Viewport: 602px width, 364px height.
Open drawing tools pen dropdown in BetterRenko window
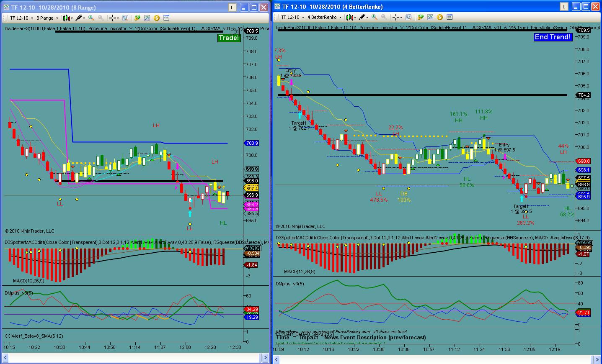pyautogui.click(x=363, y=17)
